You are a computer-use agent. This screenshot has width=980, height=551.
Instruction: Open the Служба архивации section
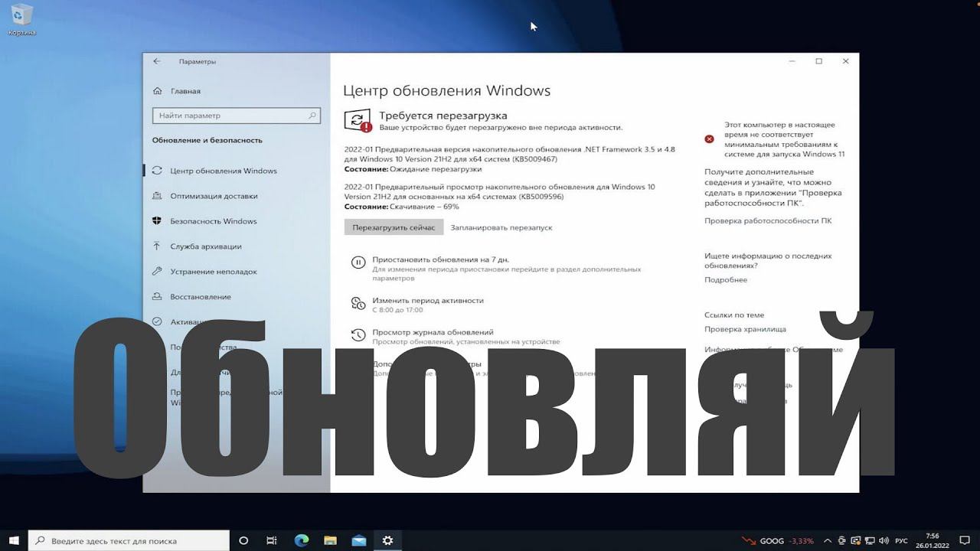pos(206,246)
